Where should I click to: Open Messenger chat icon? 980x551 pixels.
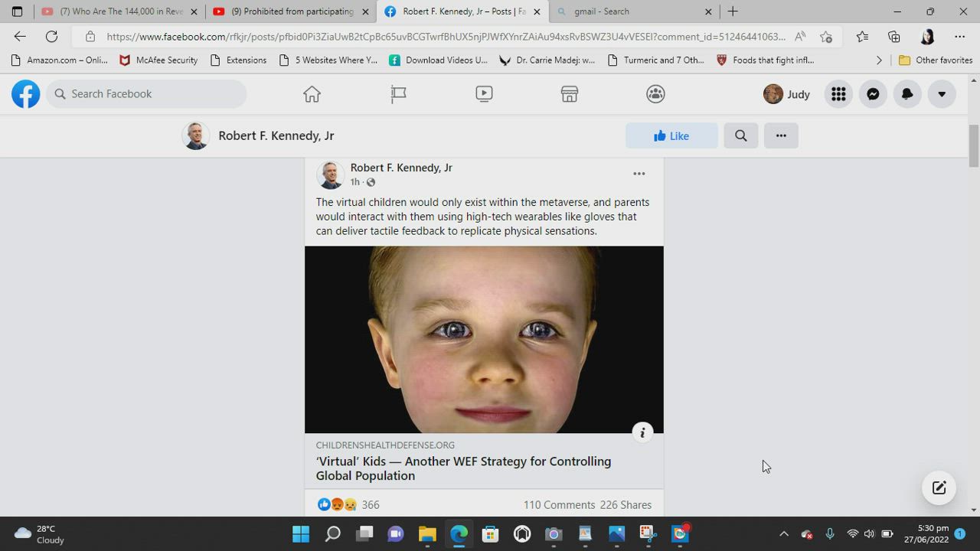(873, 94)
